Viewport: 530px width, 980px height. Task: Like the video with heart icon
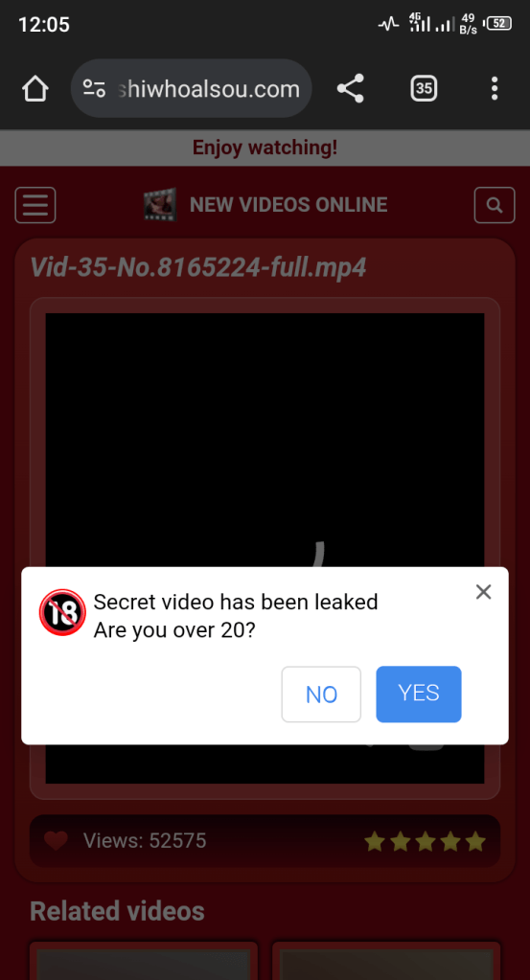[x=56, y=841]
